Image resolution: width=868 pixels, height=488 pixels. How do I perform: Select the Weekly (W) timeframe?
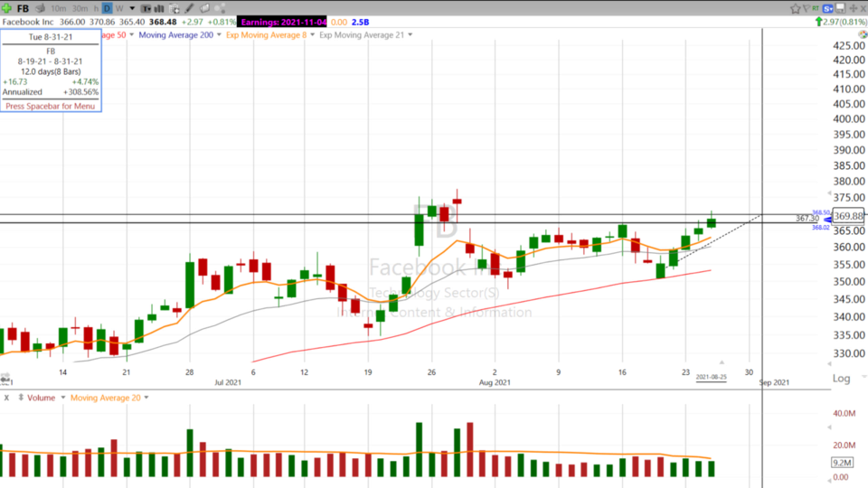119,8
